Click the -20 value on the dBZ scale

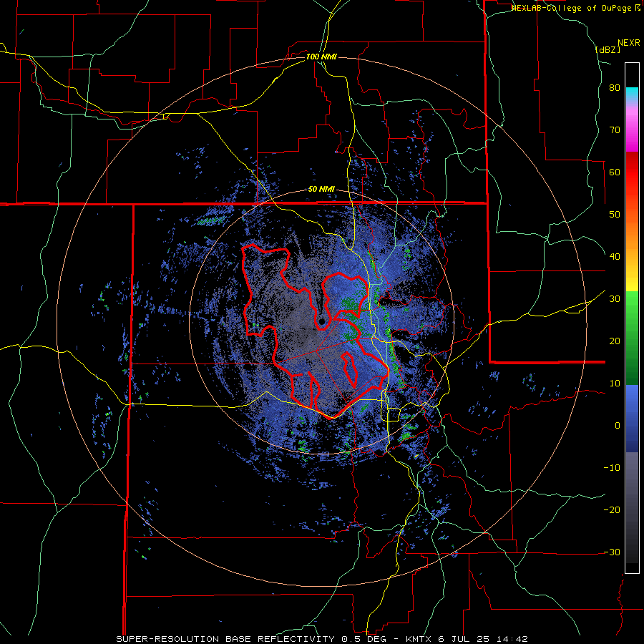(612, 510)
